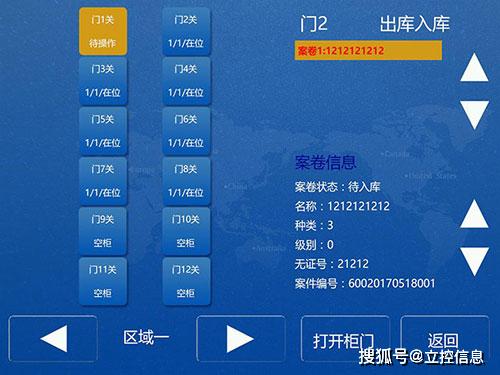
Task: Click the 打开柜门 button
Action: pyautogui.click(x=345, y=339)
